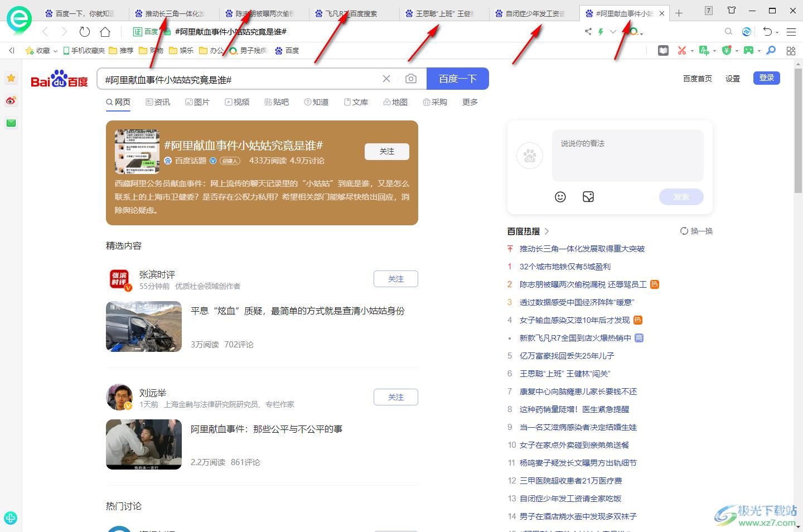Image resolution: width=803 pixels, height=532 pixels.
Task: Open the 设置 link
Action: 733,79
